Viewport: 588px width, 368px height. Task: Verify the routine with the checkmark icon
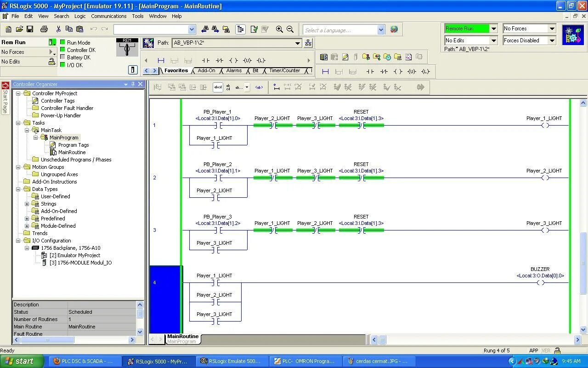[254, 29]
